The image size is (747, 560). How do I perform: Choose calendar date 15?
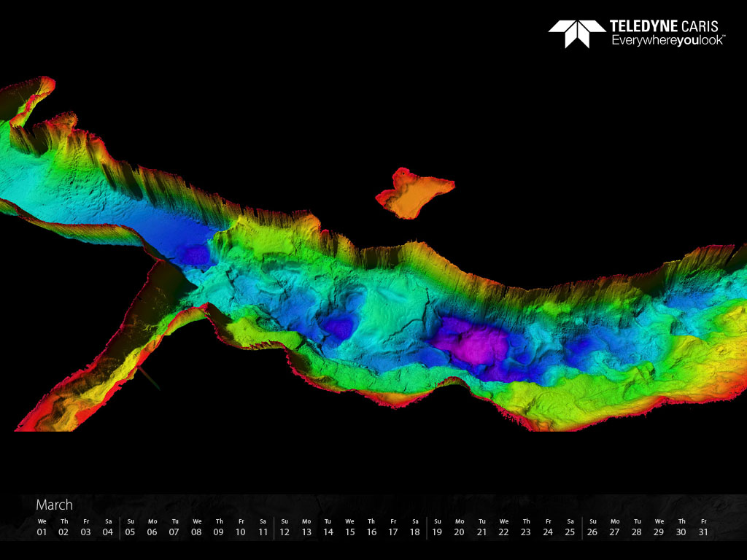(350, 532)
